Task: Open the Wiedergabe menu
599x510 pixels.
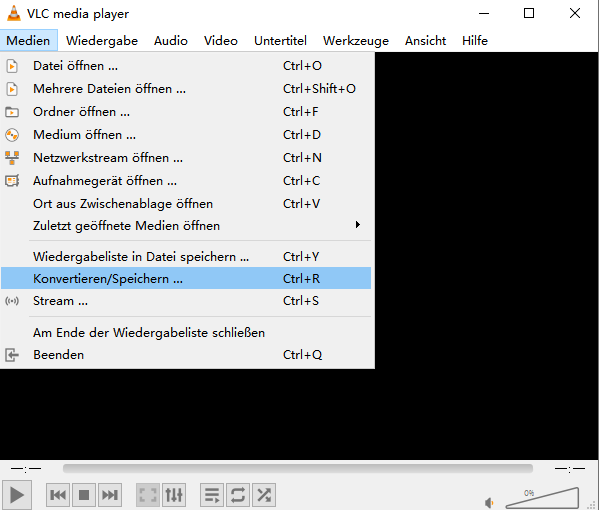Action: [x=102, y=40]
